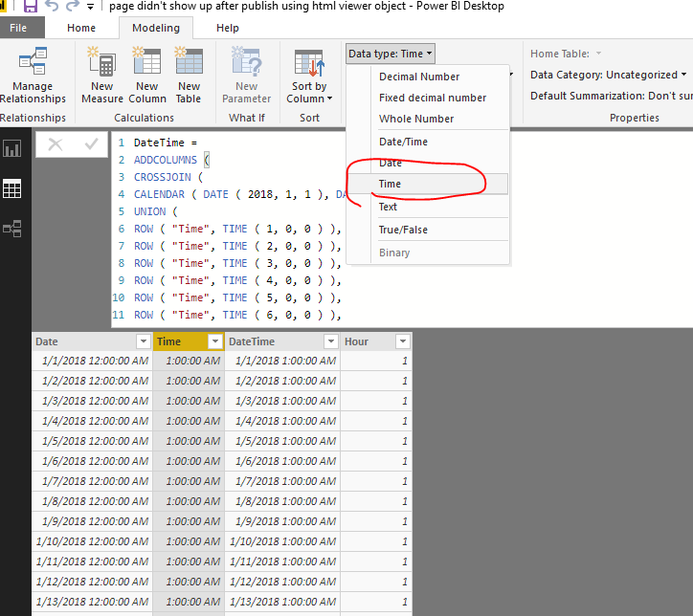Open filter dropdown of DateTime column
Screen dimensions: 693x616
click(x=330, y=341)
